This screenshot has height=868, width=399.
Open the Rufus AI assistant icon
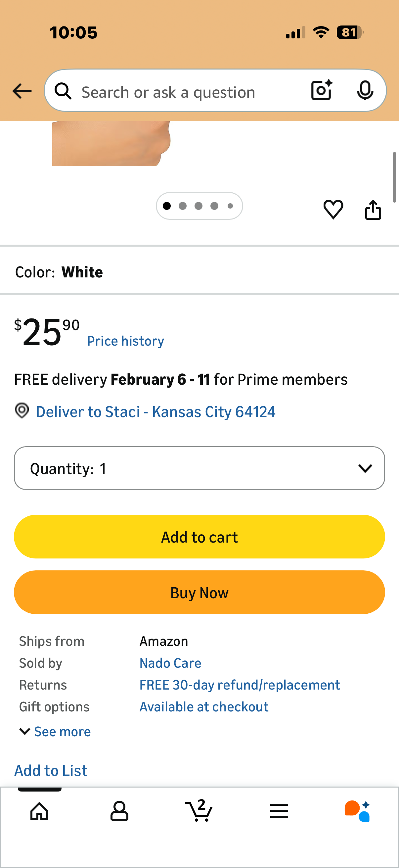coord(359,811)
